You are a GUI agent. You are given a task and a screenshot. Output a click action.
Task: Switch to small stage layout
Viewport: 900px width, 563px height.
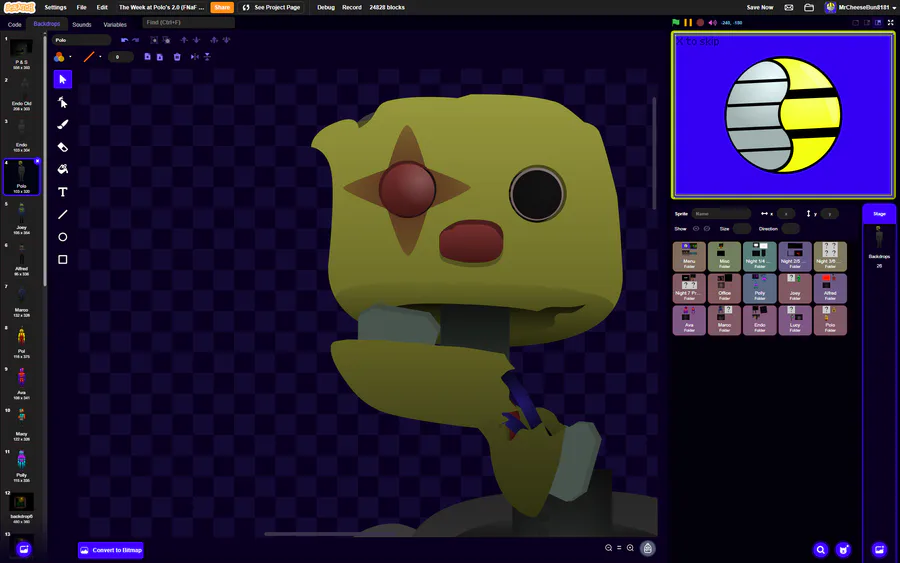867,22
